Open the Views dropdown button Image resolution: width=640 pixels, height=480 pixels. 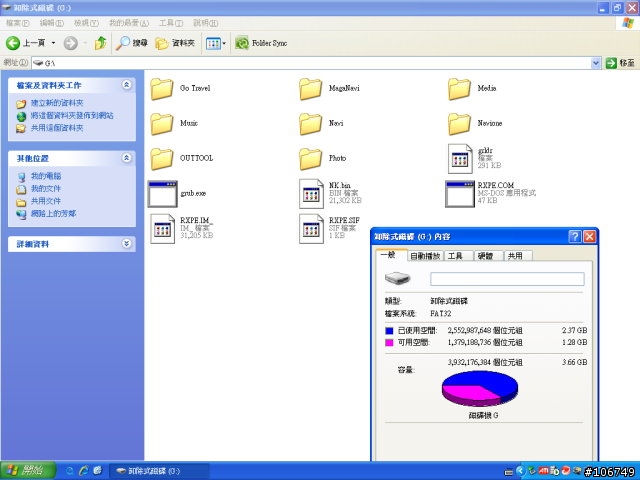(216, 43)
